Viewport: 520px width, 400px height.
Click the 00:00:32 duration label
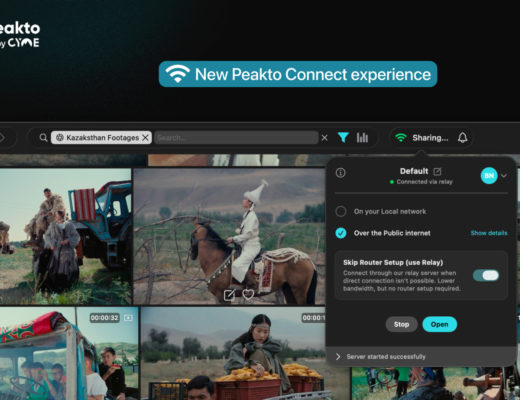[x=105, y=318]
